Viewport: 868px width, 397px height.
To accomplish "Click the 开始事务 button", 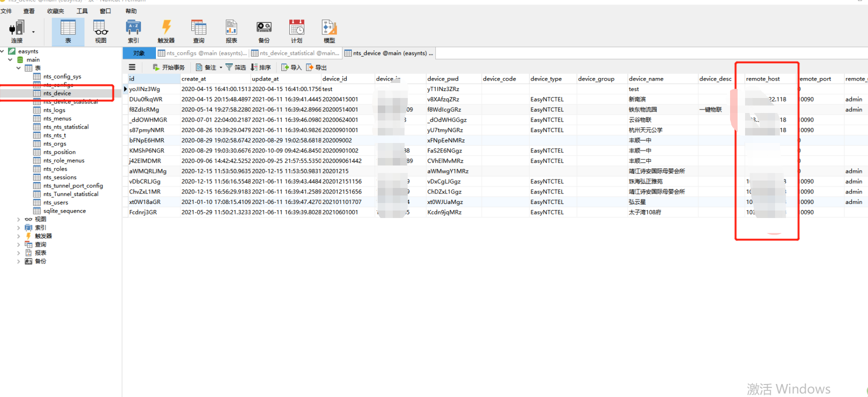I will click(168, 67).
